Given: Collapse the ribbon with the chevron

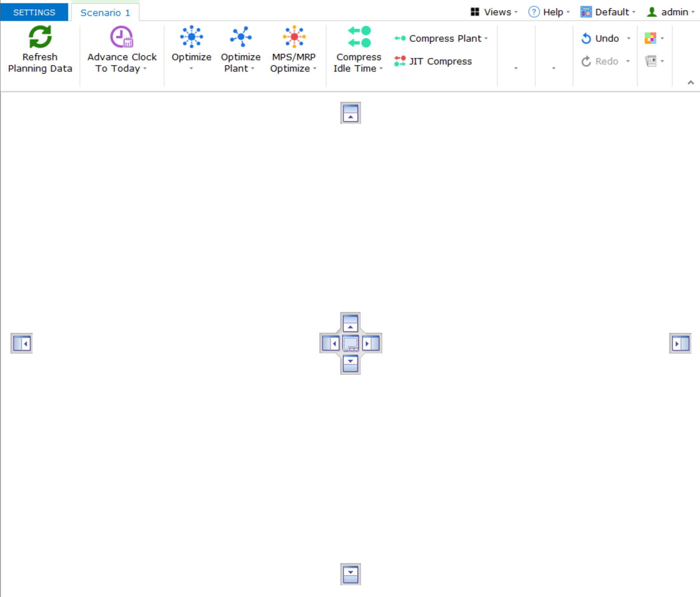Looking at the screenshot, I should 691,82.
